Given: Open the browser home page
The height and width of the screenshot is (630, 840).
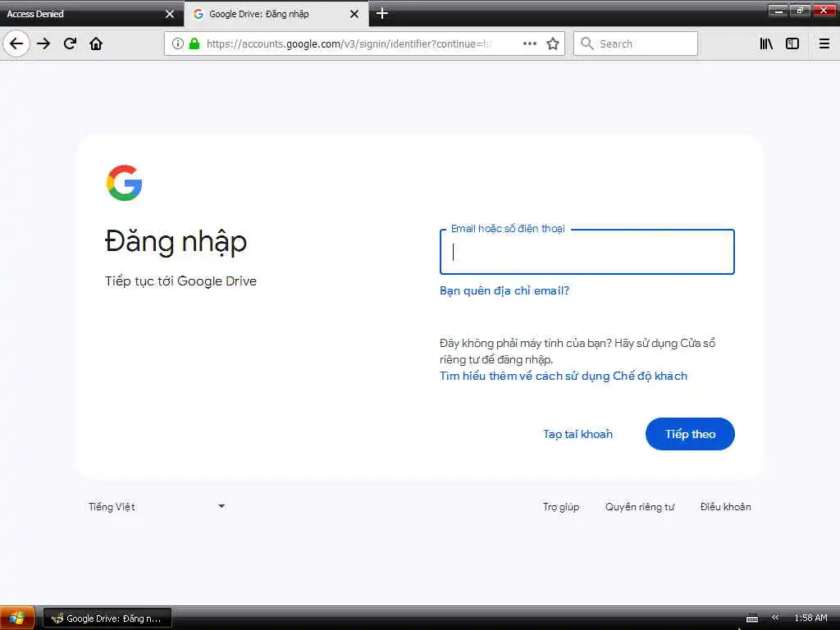Looking at the screenshot, I should 96,43.
